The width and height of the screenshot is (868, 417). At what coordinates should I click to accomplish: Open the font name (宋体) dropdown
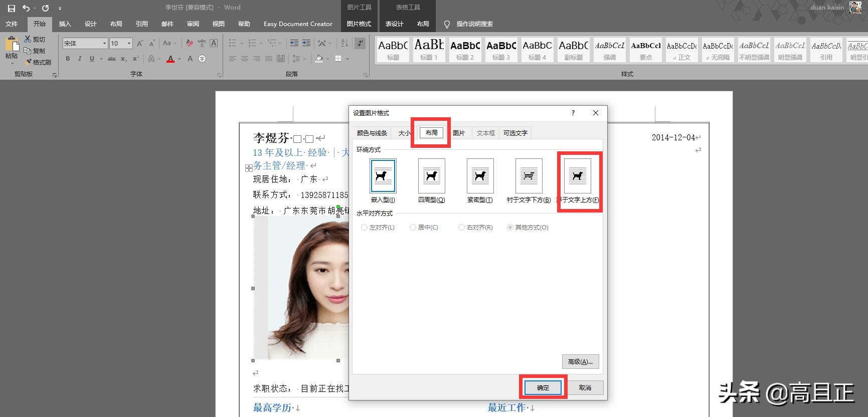pos(104,43)
